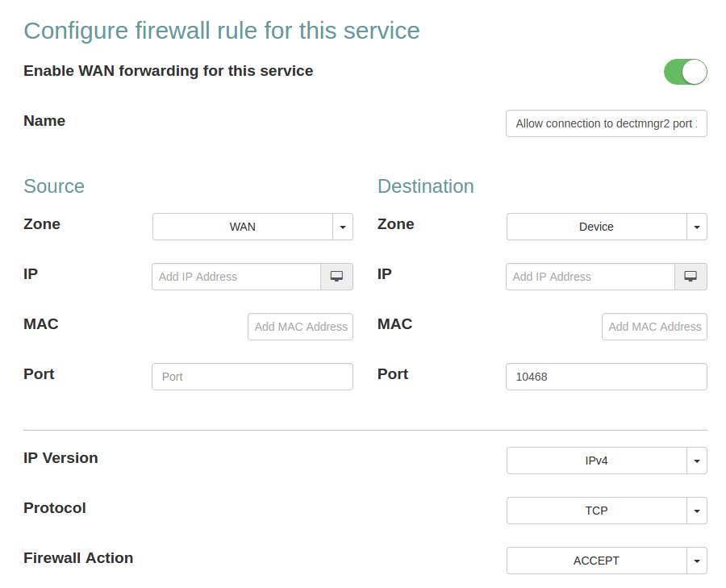Expand the Protocol dropdown arrow
This screenshot has height=588, width=726.
click(697, 511)
